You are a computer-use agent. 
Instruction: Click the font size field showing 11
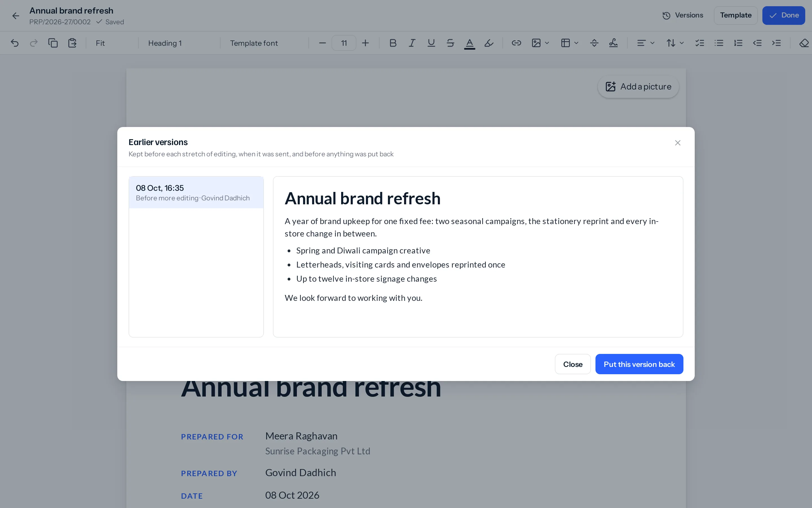coord(344,43)
